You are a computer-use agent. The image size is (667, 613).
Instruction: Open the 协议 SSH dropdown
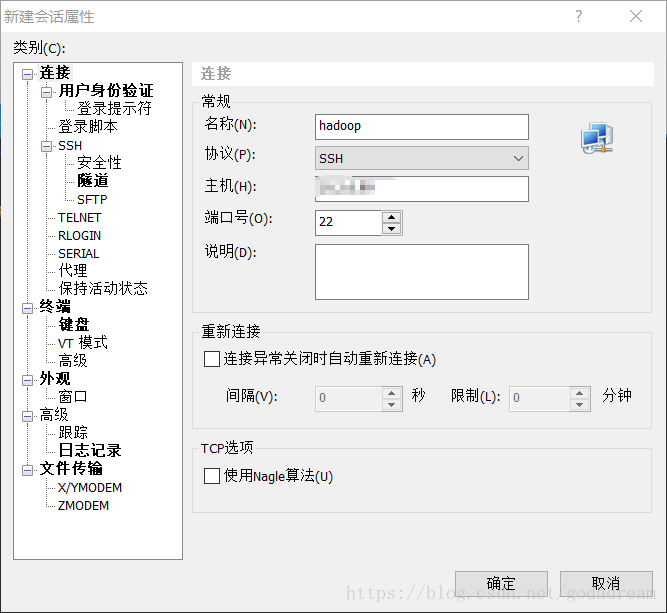422,158
